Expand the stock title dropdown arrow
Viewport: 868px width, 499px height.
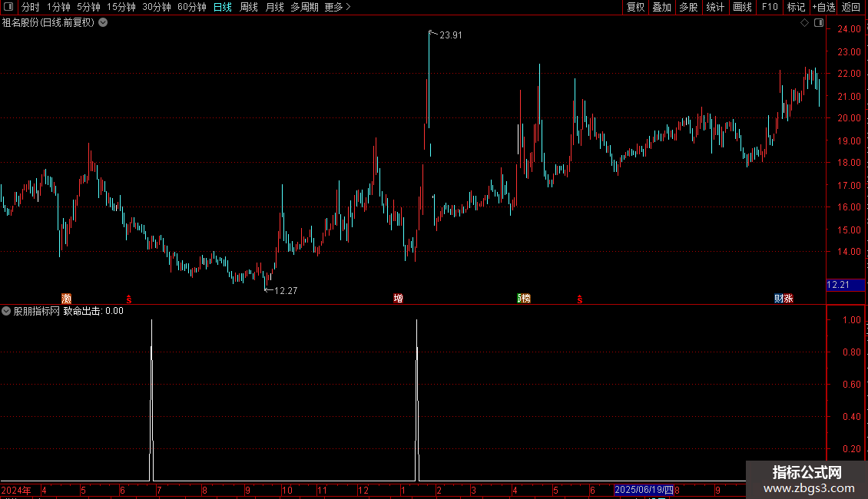pyautogui.click(x=103, y=23)
